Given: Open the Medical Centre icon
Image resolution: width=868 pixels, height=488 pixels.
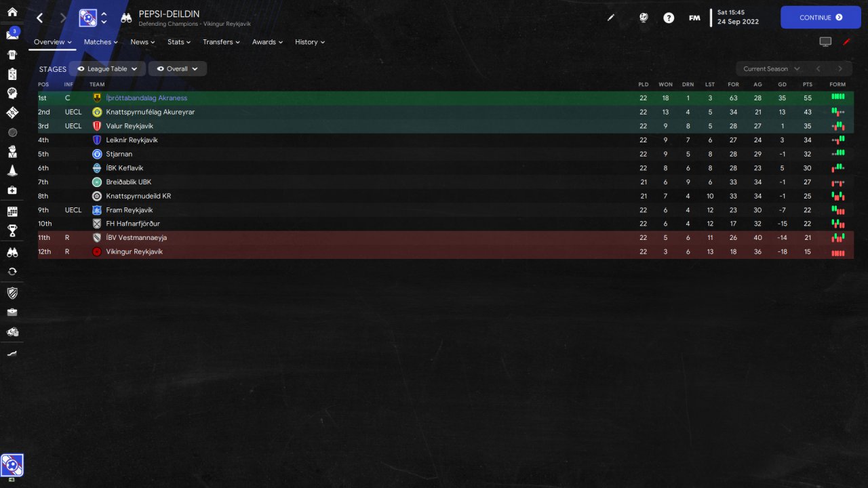Looking at the screenshot, I should point(12,190).
